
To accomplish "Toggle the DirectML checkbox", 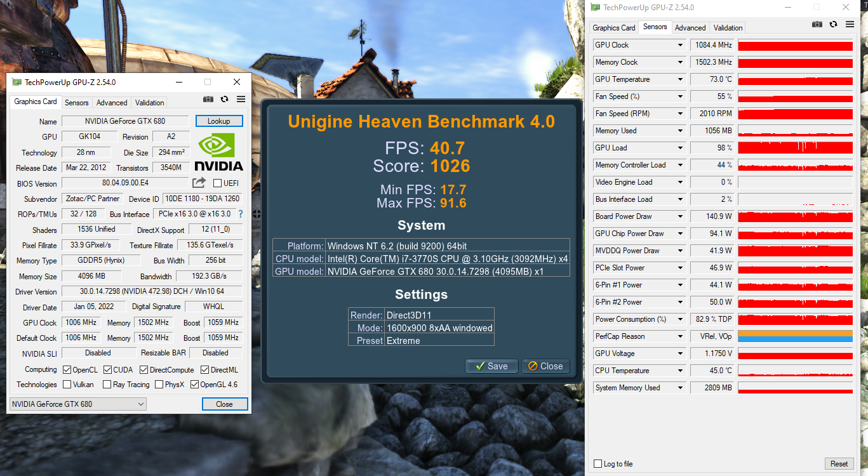I will pyautogui.click(x=205, y=369).
